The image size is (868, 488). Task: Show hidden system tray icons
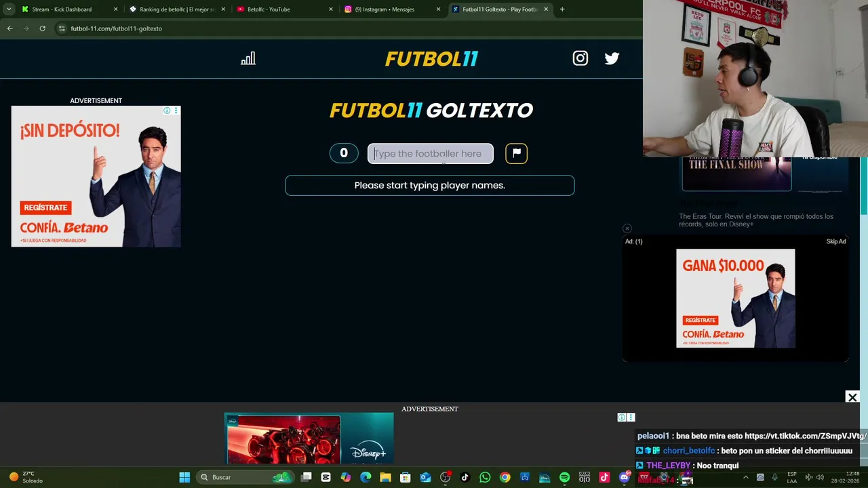[x=745, y=477]
